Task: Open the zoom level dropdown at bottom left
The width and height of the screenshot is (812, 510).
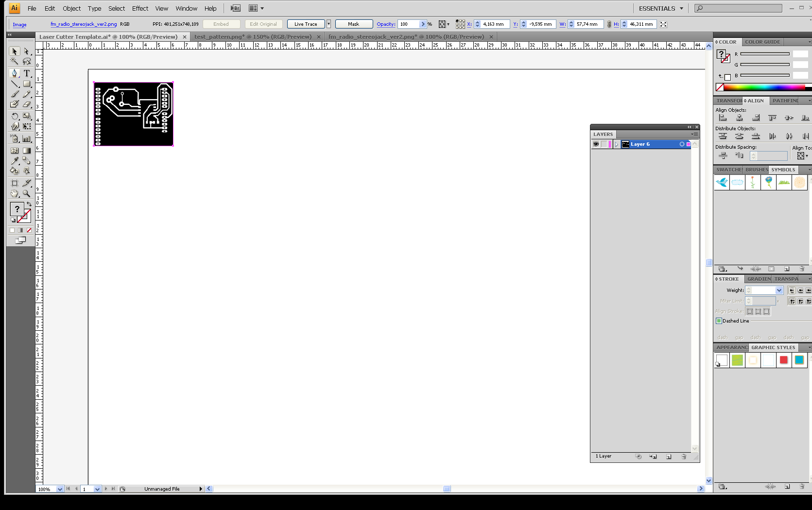Action: point(60,489)
